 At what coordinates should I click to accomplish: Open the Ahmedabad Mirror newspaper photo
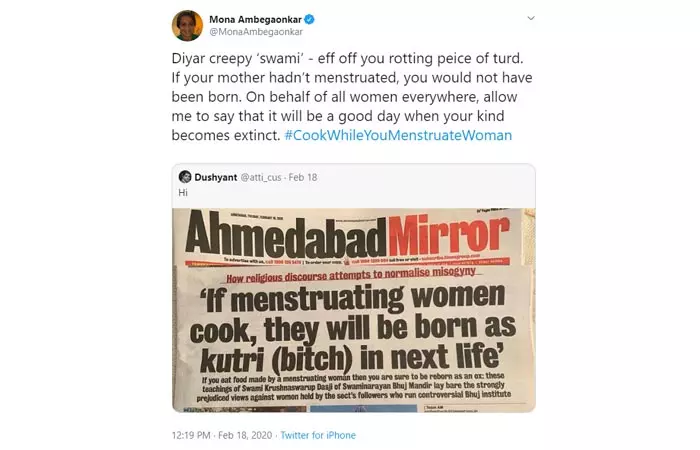354,308
